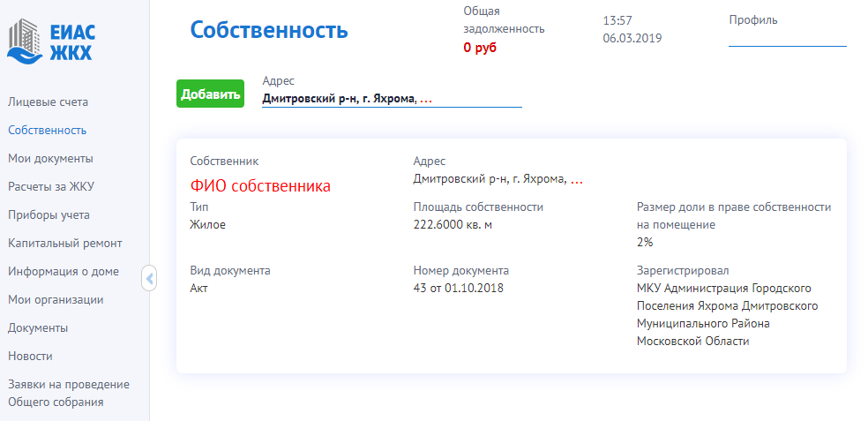This screenshot has width=868, height=421.
Task: Open Новости section
Action: point(30,357)
